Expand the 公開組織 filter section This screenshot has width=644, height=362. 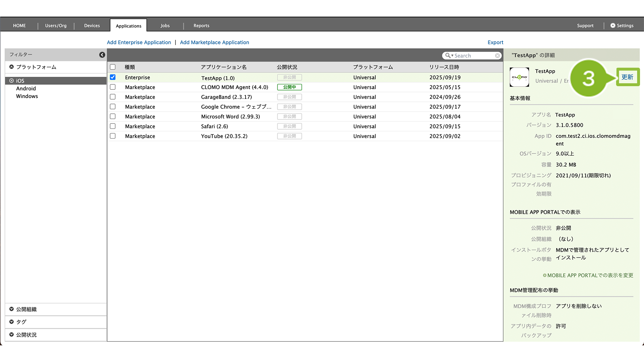26,309
